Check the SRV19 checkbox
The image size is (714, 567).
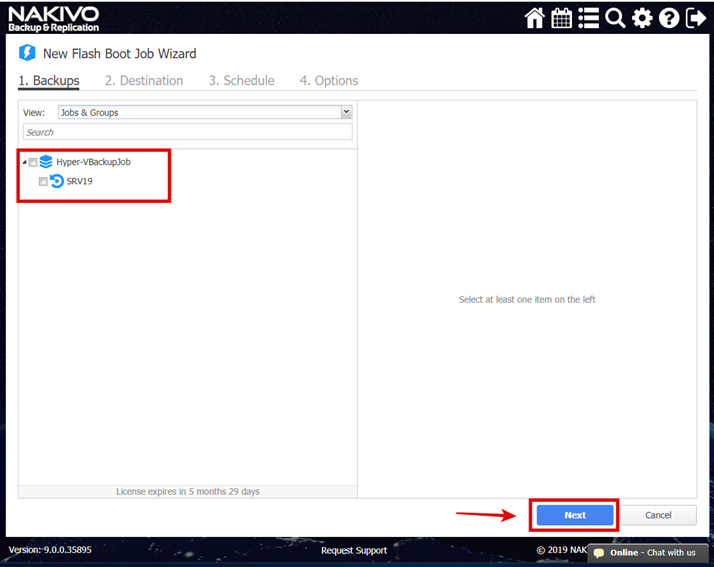[43, 181]
